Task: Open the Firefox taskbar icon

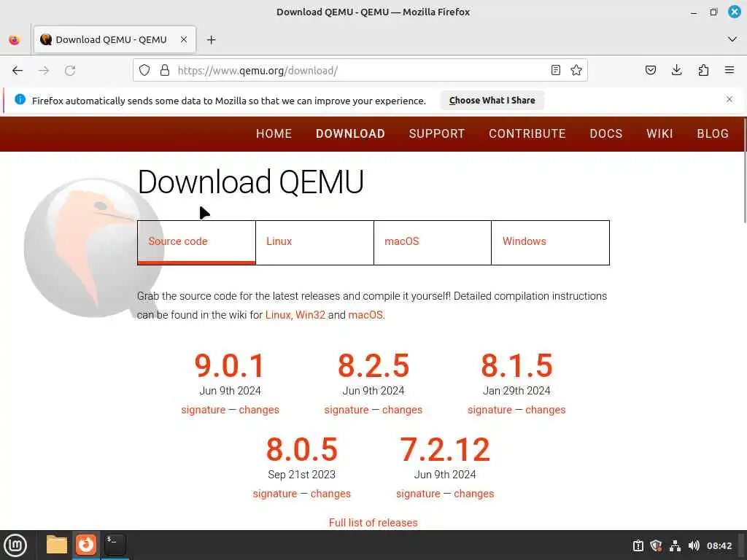Action: tap(86, 545)
